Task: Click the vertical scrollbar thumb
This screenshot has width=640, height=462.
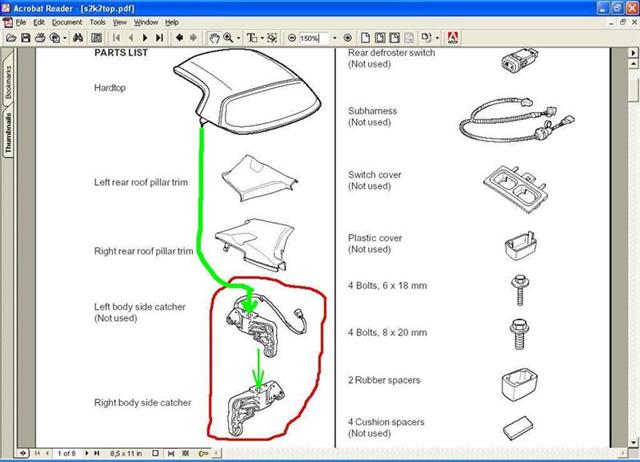Action: click(633, 89)
